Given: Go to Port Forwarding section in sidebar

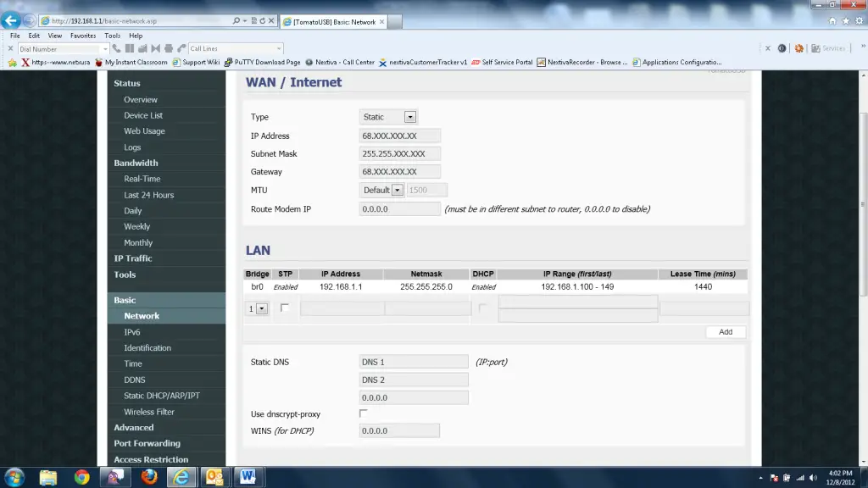Looking at the screenshot, I should [147, 443].
